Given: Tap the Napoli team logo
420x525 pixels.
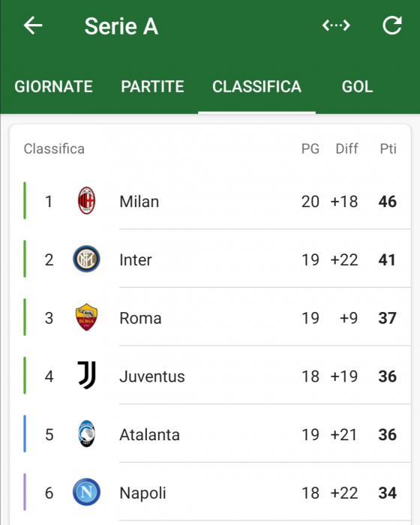Looking at the screenshot, I should click(x=86, y=492).
